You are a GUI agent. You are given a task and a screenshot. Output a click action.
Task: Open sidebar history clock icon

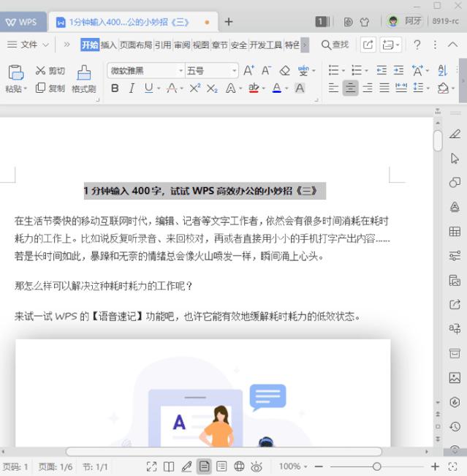coord(455,426)
